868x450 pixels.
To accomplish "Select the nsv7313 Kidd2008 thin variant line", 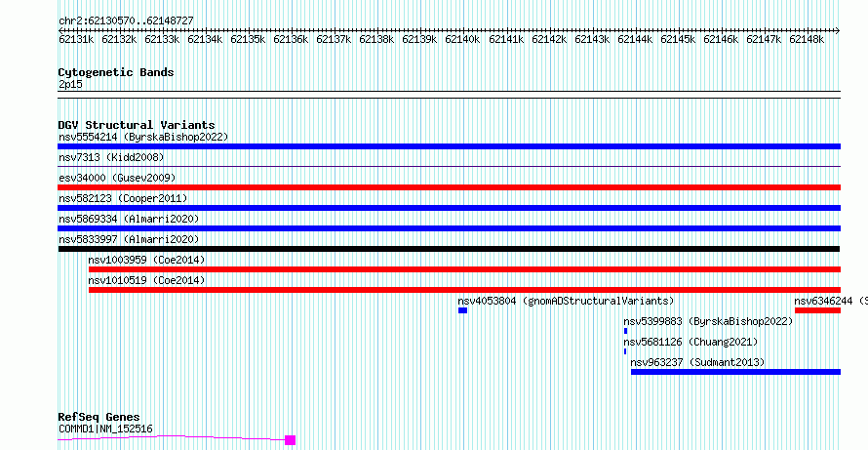I will (449, 166).
